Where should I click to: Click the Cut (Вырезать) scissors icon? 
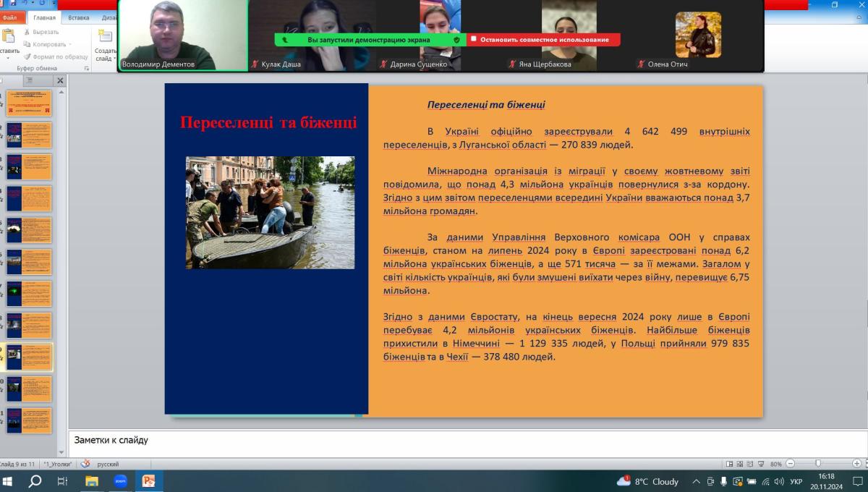(27, 32)
